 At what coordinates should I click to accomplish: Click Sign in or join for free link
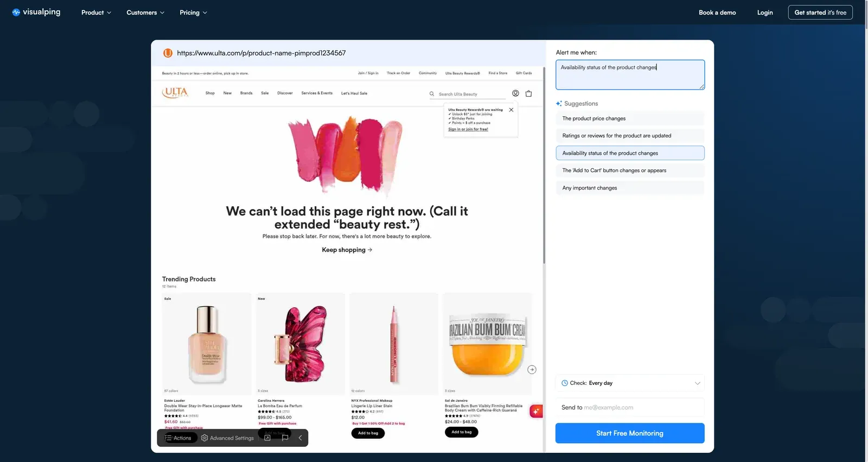(468, 129)
